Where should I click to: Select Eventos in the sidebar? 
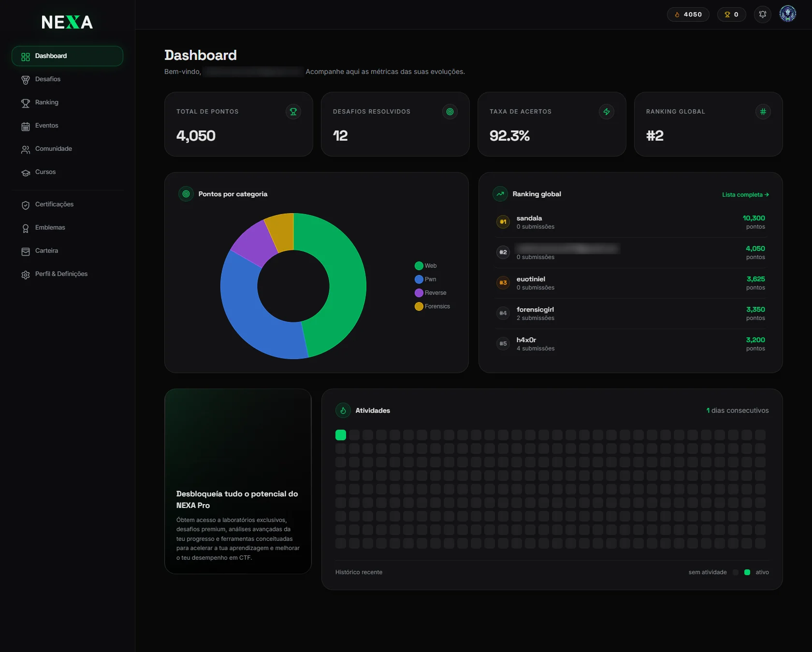click(x=67, y=126)
